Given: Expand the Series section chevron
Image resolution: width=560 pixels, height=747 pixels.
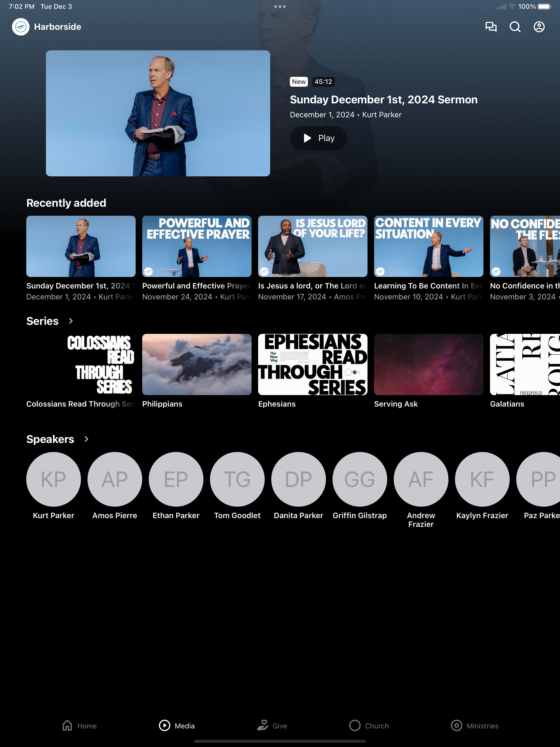Looking at the screenshot, I should [71, 321].
